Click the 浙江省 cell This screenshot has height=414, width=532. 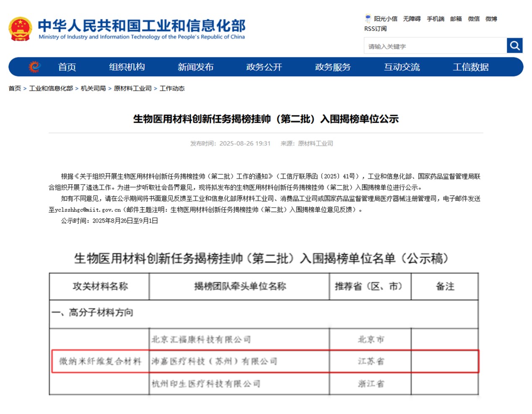coord(371,383)
